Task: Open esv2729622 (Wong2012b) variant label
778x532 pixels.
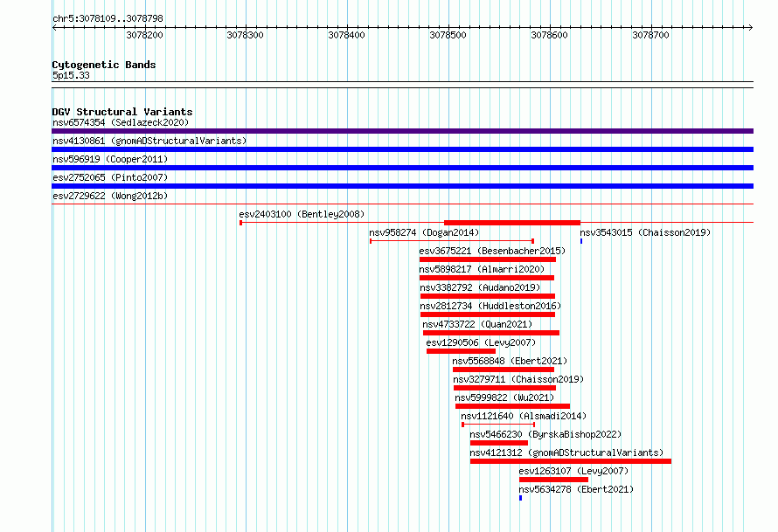Action: [110, 196]
